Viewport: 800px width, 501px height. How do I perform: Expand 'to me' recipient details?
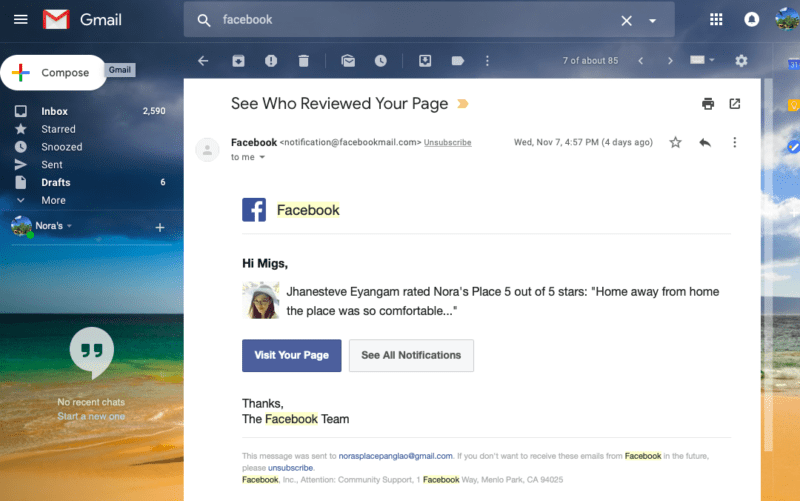click(262, 157)
